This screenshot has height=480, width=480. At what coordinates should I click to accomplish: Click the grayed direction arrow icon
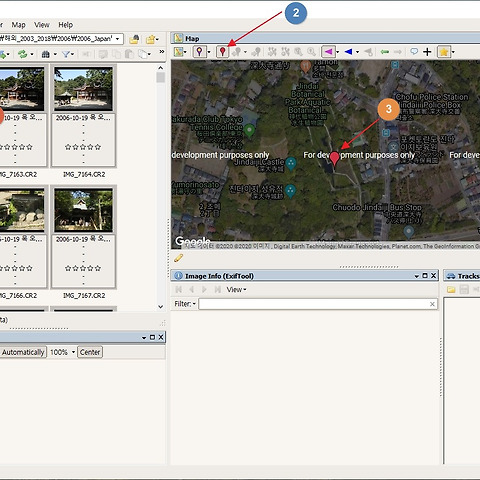point(368,52)
